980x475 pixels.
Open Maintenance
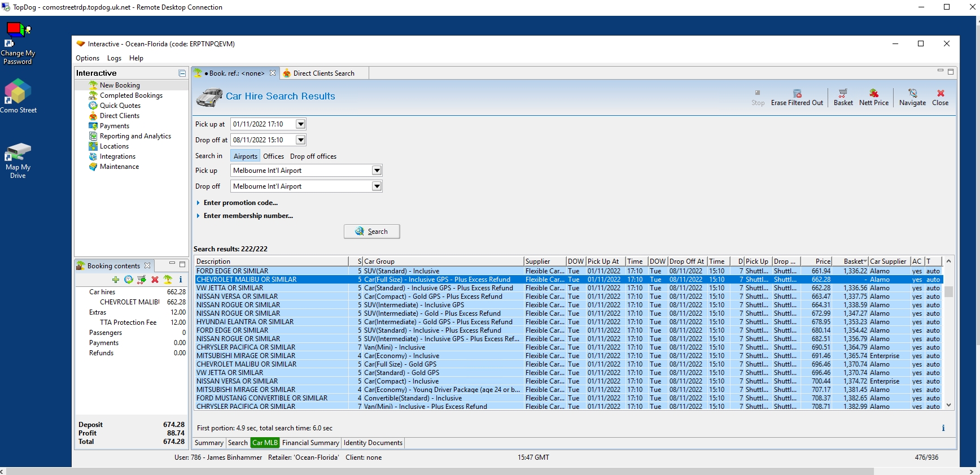pyautogui.click(x=119, y=167)
